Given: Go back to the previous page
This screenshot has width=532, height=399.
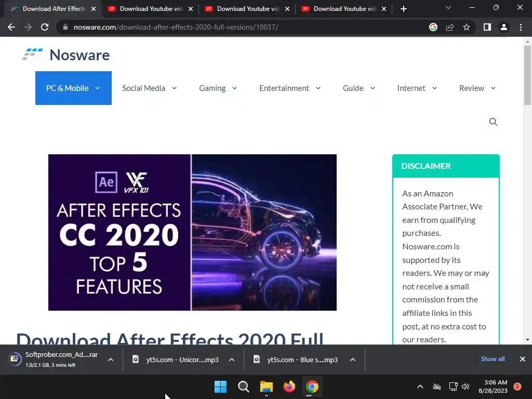Looking at the screenshot, I should [11, 27].
